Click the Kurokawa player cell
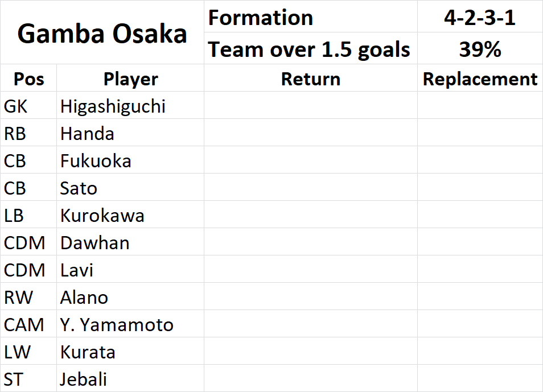Screen dimensions: 543x392 click(130, 214)
